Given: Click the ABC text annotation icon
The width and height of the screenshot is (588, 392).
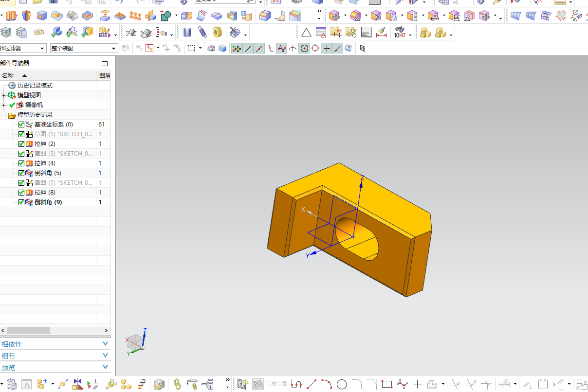Looking at the screenshot, I should pyautogui.click(x=105, y=33).
